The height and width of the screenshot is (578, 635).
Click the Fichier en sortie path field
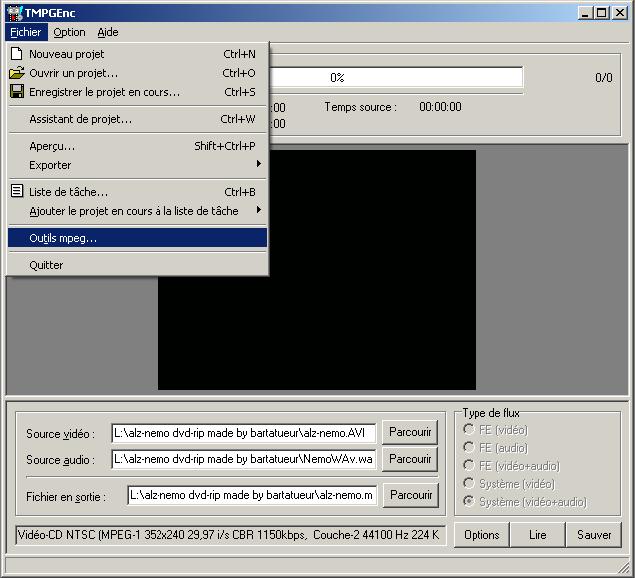click(251, 495)
